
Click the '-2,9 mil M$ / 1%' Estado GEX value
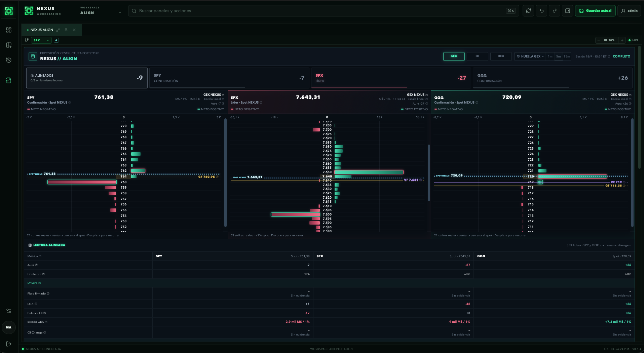pos(297,322)
